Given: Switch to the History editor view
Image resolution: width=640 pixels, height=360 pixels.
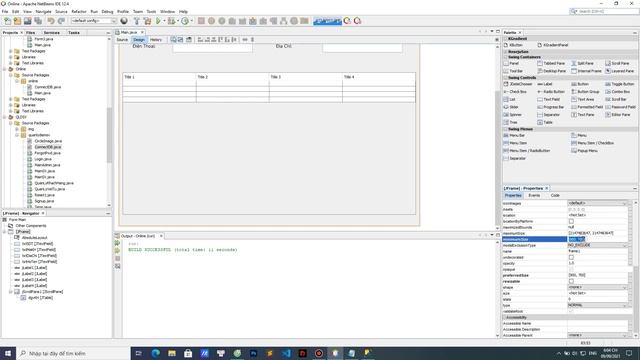Looking at the screenshot, I should coord(156,40).
